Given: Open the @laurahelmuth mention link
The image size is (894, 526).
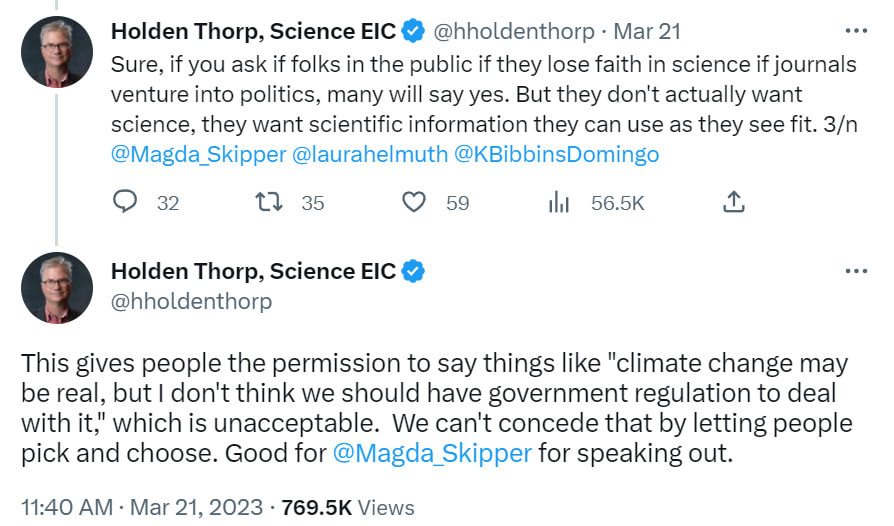Looking at the screenshot, I should coord(368,155).
